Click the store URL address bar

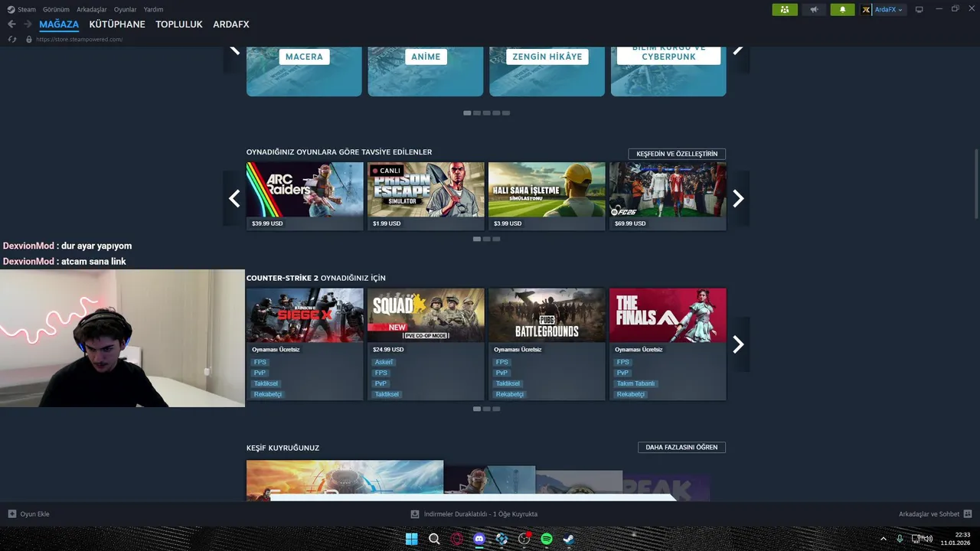pos(80,39)
